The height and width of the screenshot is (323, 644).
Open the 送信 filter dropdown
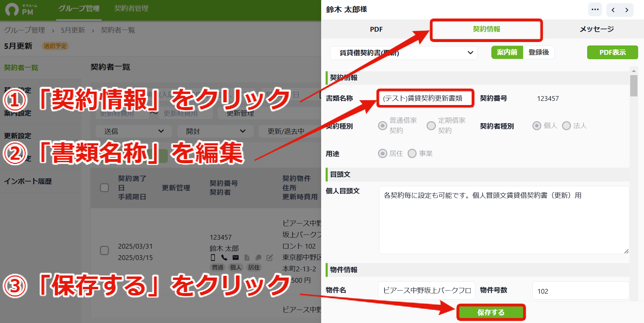(134, 131)
